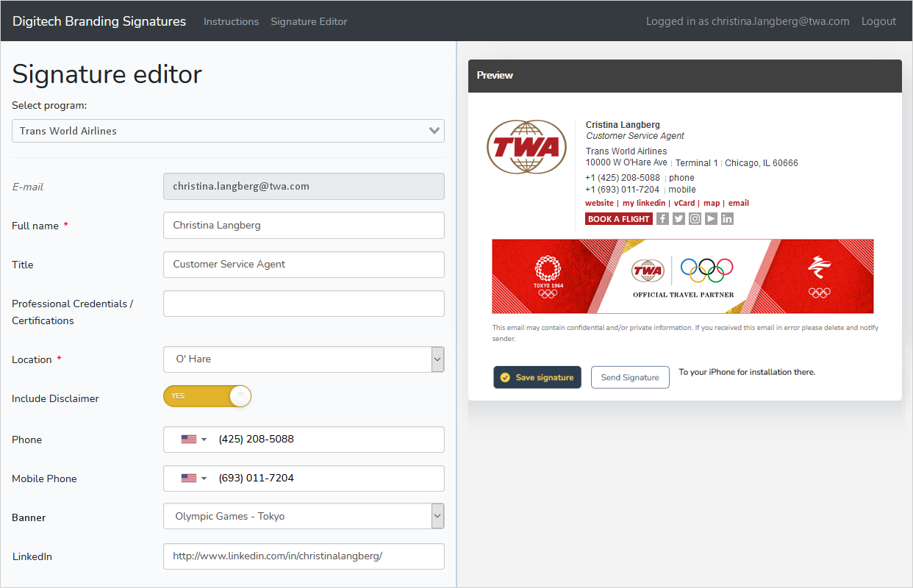Click inside the Professional Credentials field
This screenshot has width=913, height=588.
pyautogui.click(x=304, y=304)
